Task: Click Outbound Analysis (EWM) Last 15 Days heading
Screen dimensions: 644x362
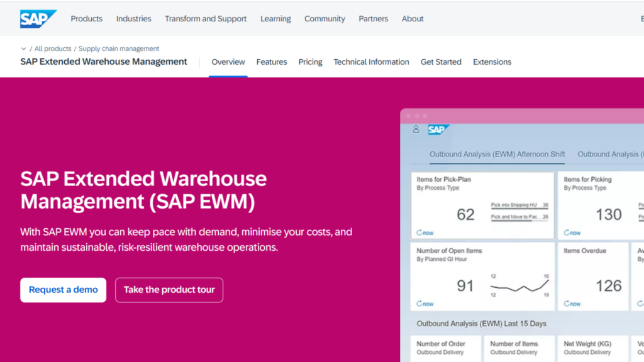Action: point(481,324)
